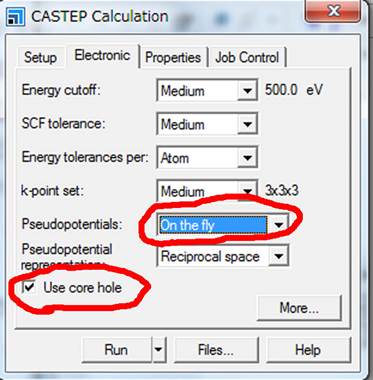The width and height of the screenshot is (373, 380).
Task: Expand the k-point set dropdown arrow
Action: pyautogui.click(x=247, y=190)
